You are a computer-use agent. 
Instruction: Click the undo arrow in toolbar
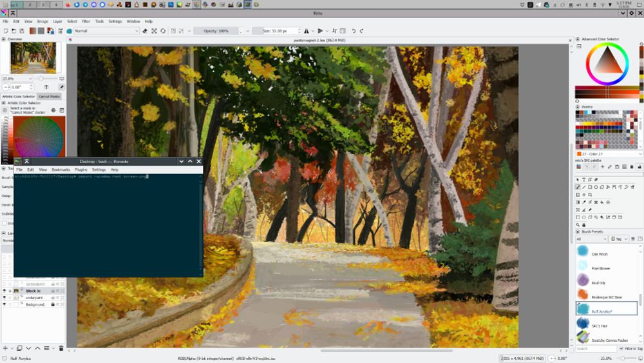coord(354,31)
